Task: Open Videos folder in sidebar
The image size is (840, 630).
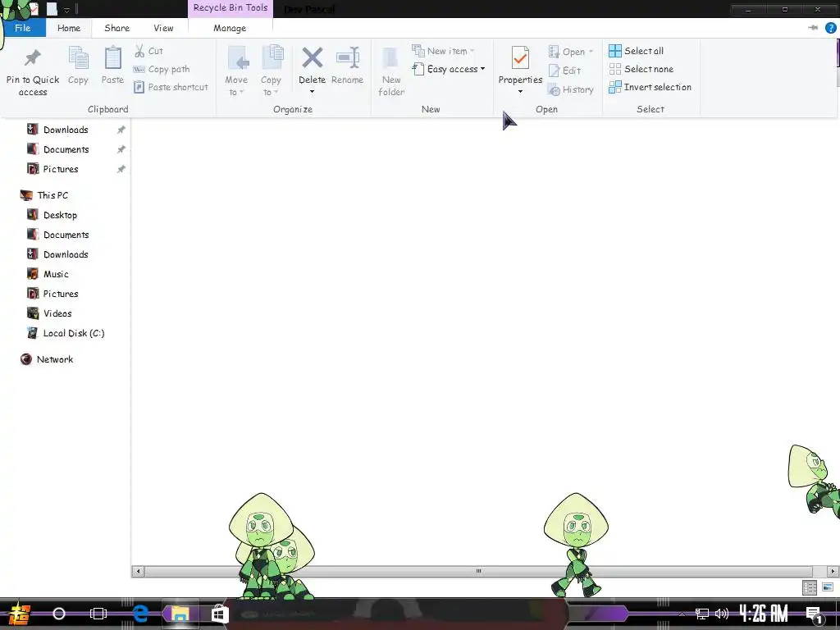Action: (x=57, y=313)
